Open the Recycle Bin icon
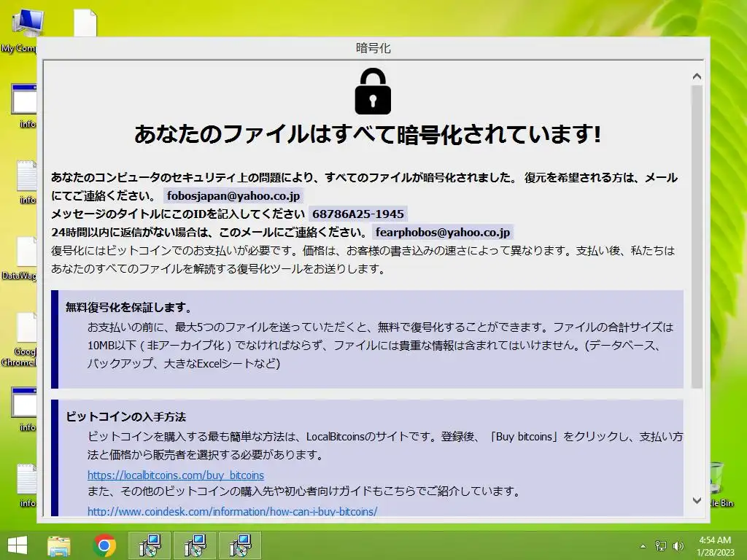 pos(721,484)
